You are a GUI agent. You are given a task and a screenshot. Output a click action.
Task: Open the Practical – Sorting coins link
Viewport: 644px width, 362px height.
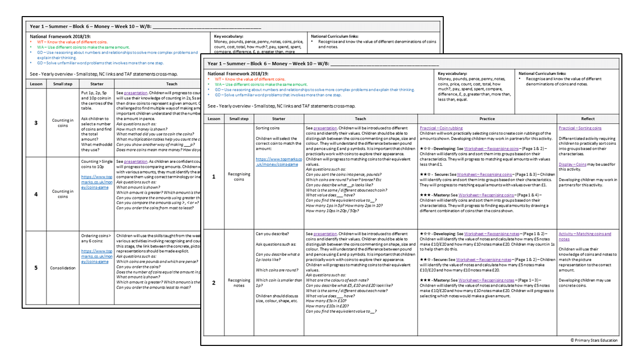point(580,128)
